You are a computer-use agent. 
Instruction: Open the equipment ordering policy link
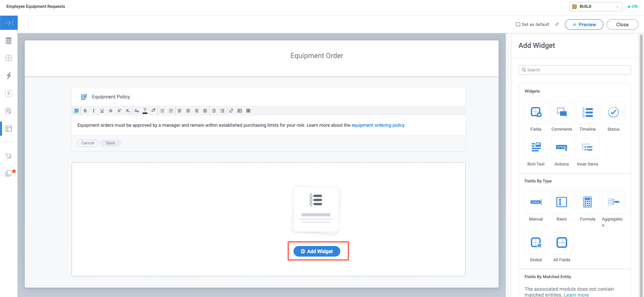(x=378, y=125)
